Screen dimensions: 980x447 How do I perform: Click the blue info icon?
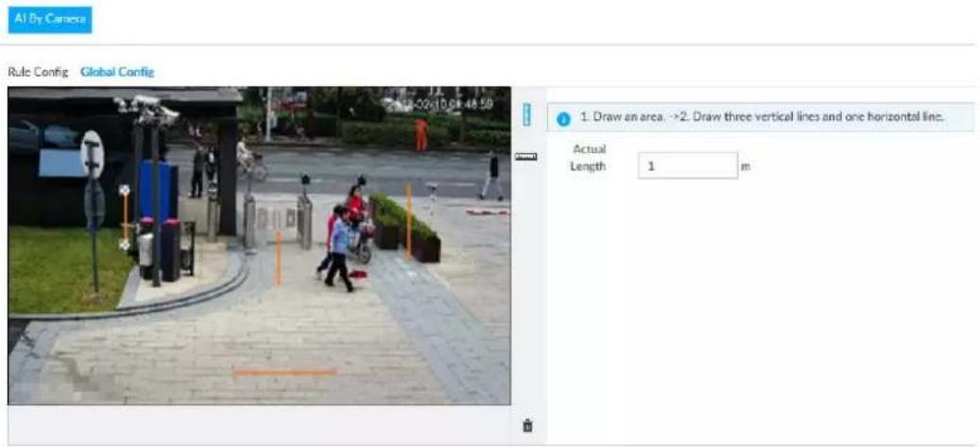(563, 118)
